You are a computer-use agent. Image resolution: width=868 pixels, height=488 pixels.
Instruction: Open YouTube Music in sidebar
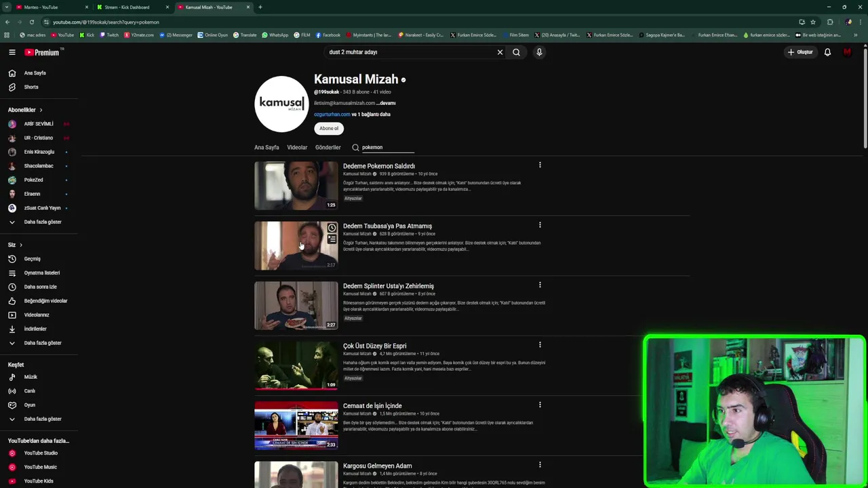coord(39,467)
